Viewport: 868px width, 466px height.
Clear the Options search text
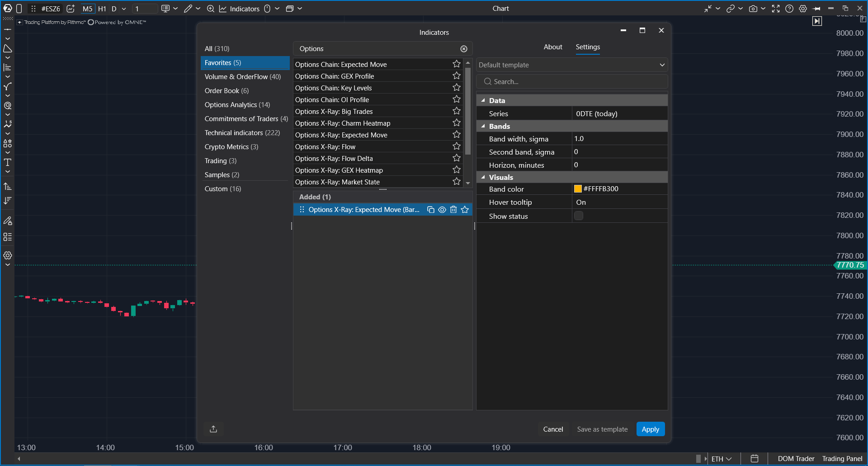pos(464,49)
